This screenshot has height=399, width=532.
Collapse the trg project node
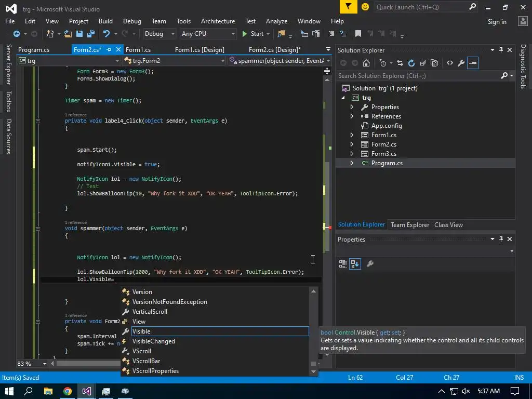pos(343,98)
